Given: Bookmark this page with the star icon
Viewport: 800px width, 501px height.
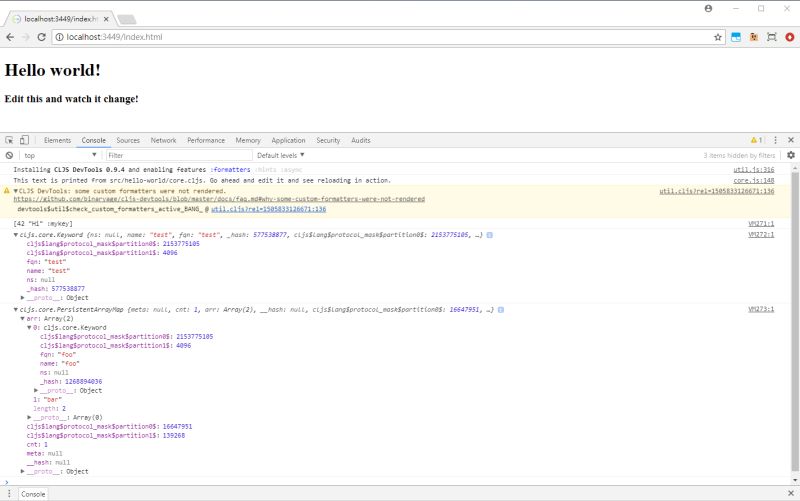Looking at the screenshot, I should point(718,37).
